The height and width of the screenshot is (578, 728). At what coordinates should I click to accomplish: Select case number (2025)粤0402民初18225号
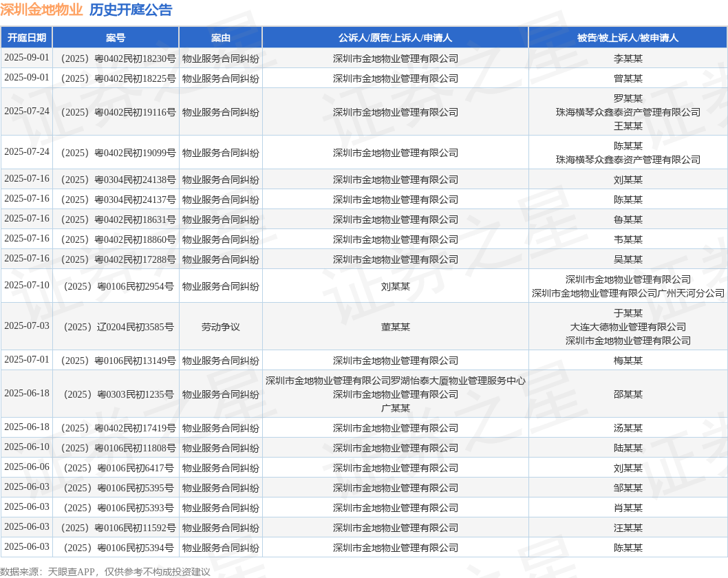click(x=118, y=78)
